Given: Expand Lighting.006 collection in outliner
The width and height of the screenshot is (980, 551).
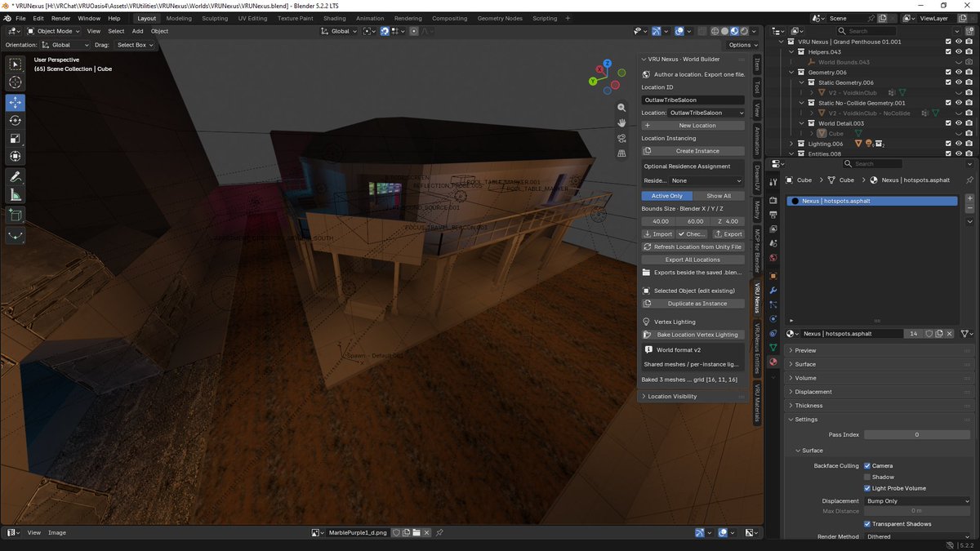Looking at the screenshot, I should pos(791,144).
